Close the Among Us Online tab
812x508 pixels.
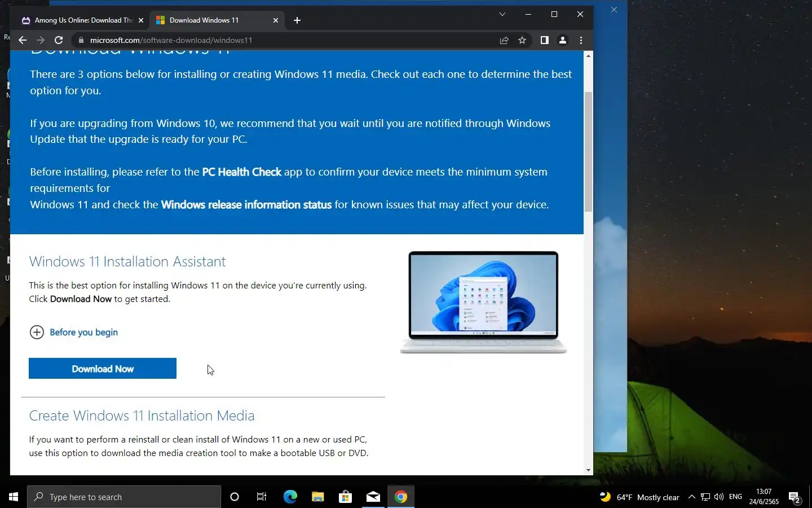click(x=141, y=20)
